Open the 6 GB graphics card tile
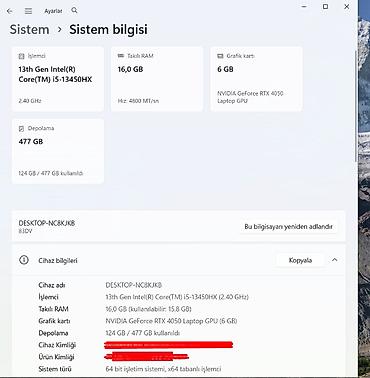Viewport: 370px width, 378px height. tap(256, 79)
